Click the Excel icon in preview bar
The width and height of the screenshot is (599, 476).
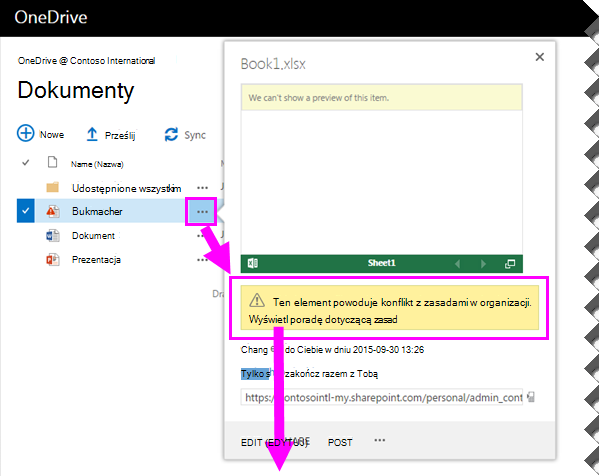coord(253,263)
